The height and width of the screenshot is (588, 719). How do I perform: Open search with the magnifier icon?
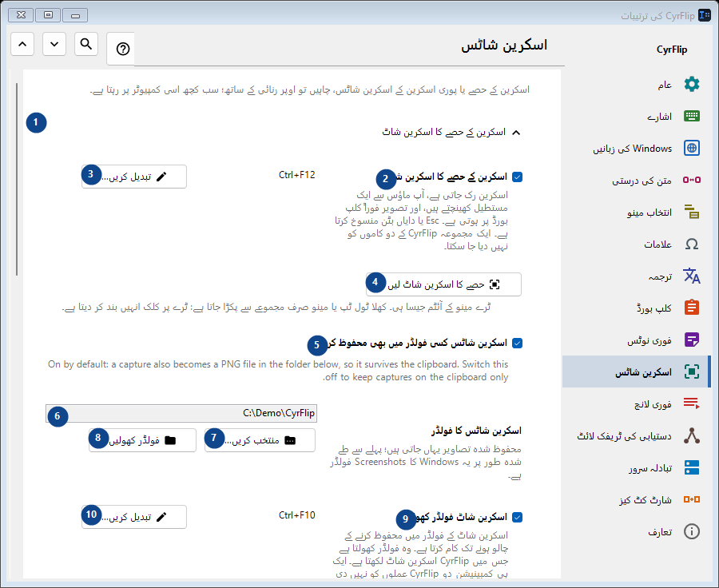[86, 44]
